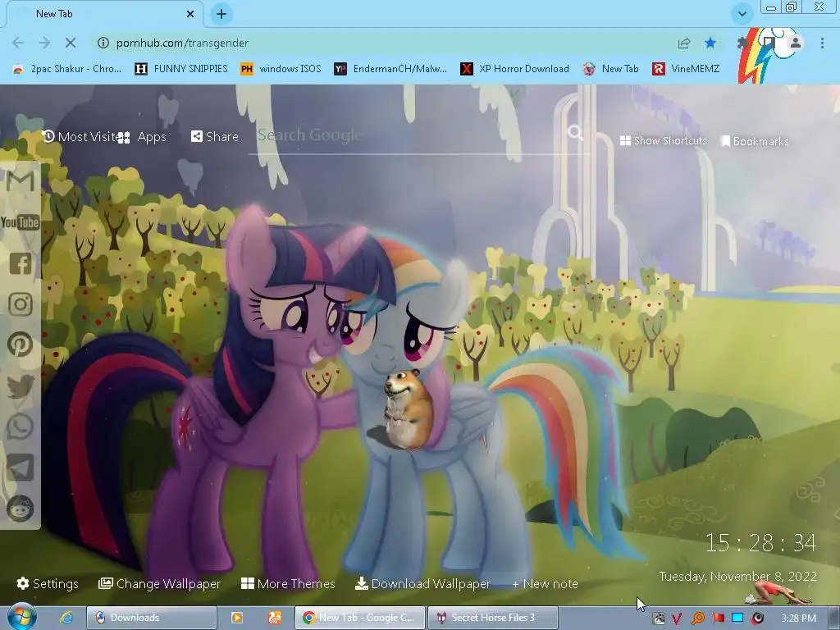Image resolution: width=840 pixels, height=630 pixels.
Task: Click the search magnifier icon
Action: click(575, 132)
